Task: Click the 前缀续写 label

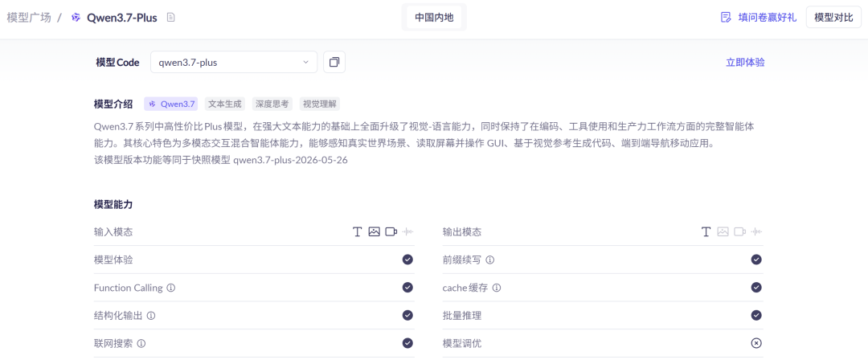Action: click(461, 260)
